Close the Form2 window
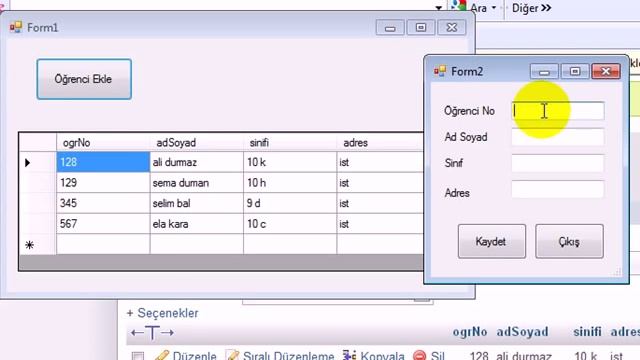Viewport: 640px width, 360px height. (606, 71)
